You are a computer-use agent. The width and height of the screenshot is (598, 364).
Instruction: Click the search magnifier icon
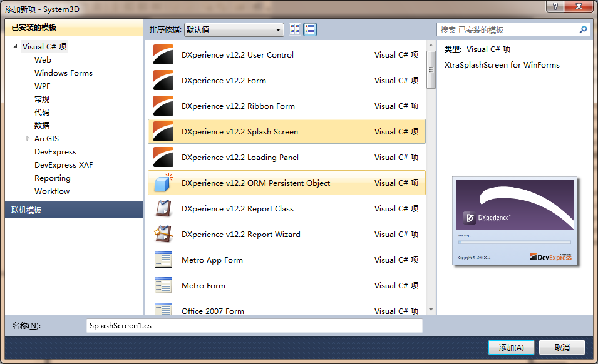tap(583, 29)
